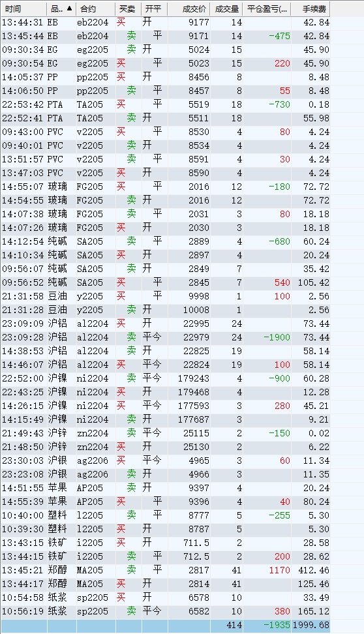The image size is (364, 634).
Task: Click the loss value -900
Action: pos(279,379)
